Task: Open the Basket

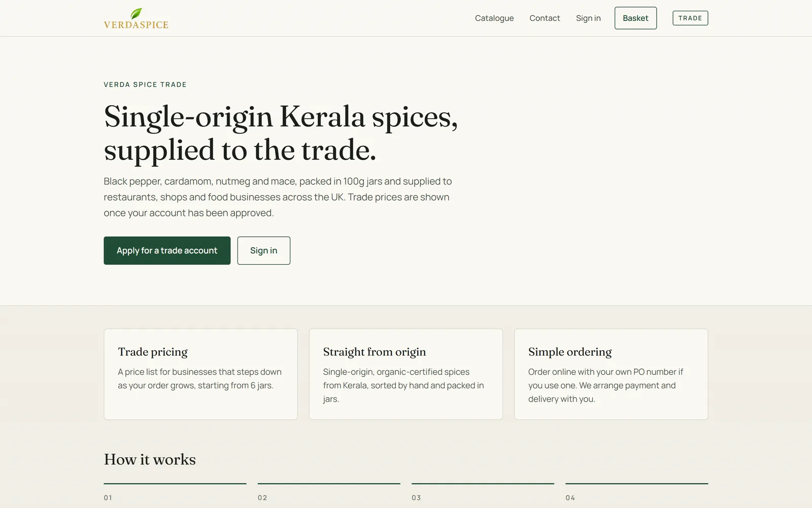Action: point(635,18)
